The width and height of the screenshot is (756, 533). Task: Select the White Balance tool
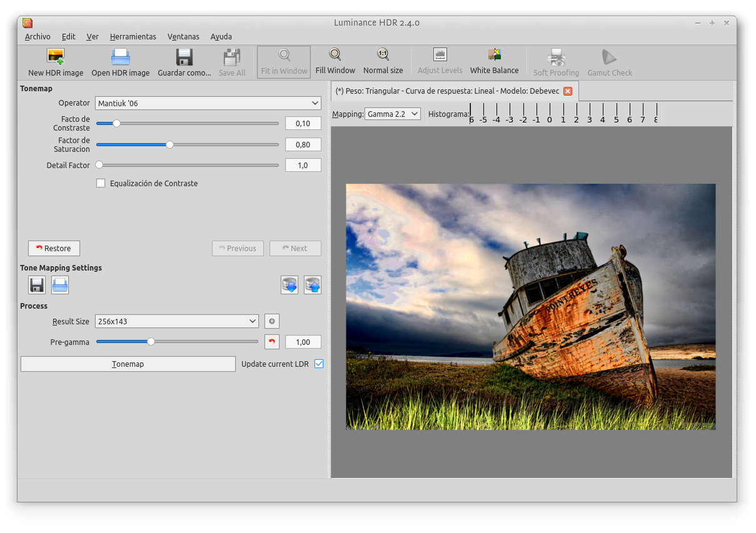[494, 61]
